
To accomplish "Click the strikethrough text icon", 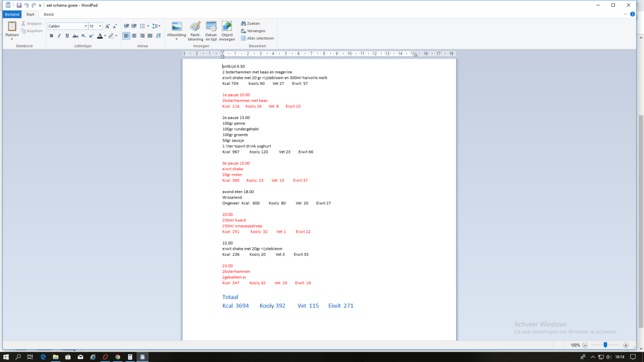I will (75, 36).
